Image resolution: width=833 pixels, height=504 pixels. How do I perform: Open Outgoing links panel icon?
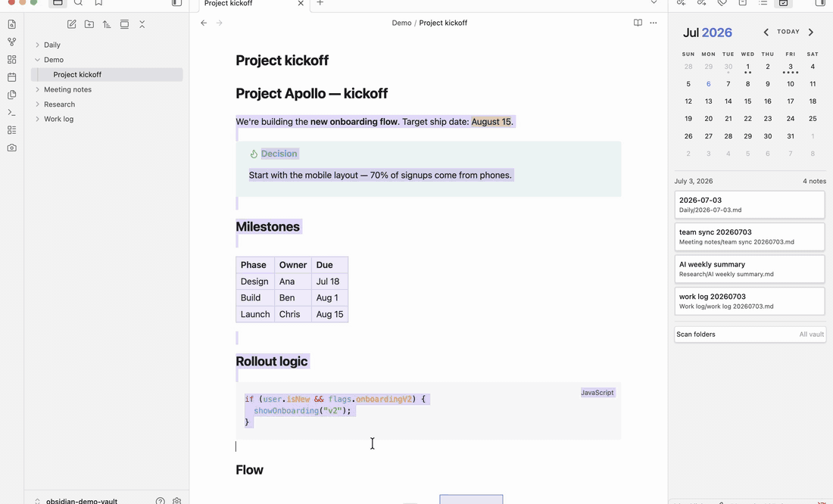click(701, 3)
